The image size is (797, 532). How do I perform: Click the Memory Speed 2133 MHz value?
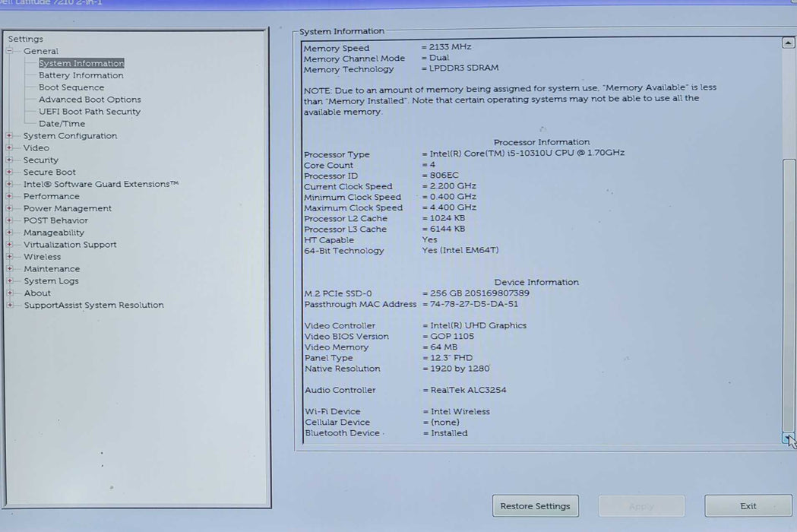click(450, 47)
